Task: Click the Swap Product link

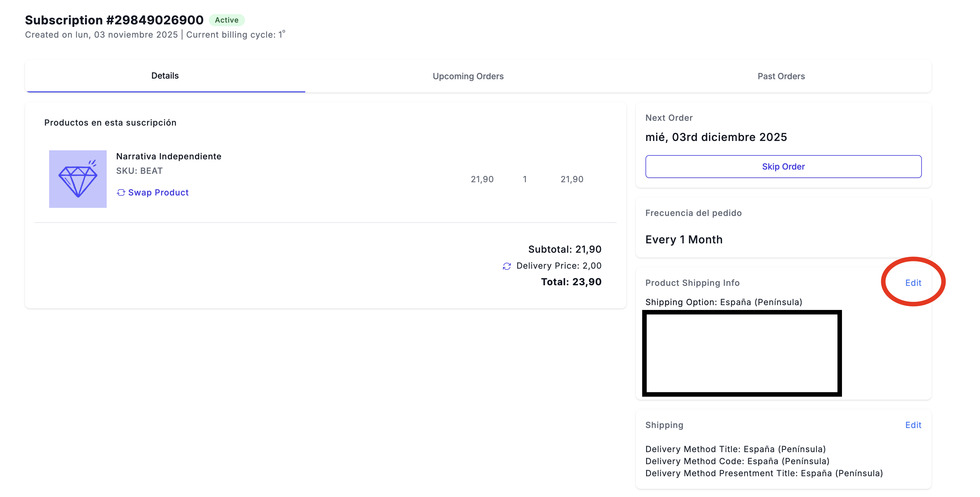Action: [x=158, y=192]
